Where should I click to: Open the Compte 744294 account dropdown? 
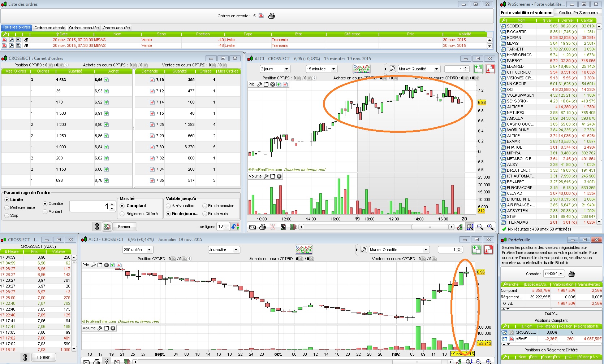click(x=554, y=274)
